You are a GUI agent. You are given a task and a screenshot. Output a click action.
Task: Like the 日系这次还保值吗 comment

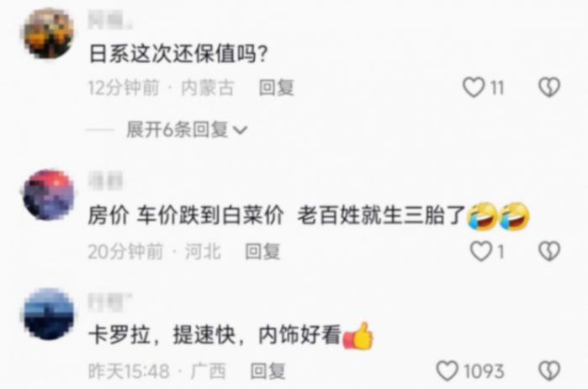[474, 87]
